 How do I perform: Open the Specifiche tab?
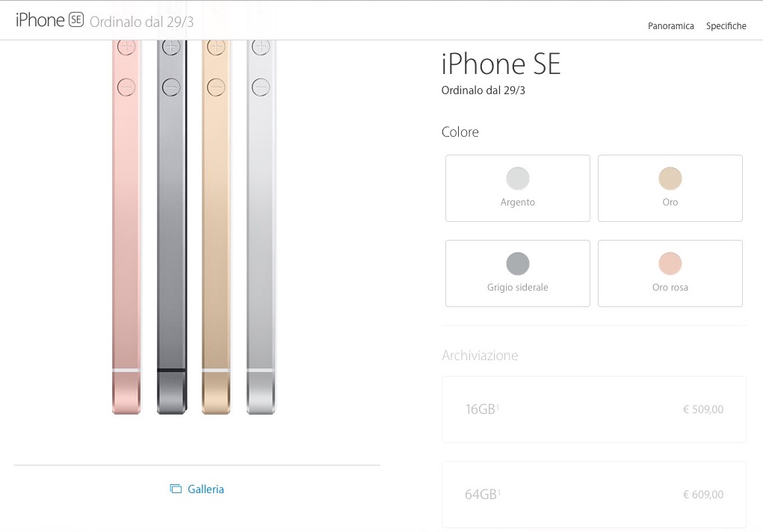(726, 26)
